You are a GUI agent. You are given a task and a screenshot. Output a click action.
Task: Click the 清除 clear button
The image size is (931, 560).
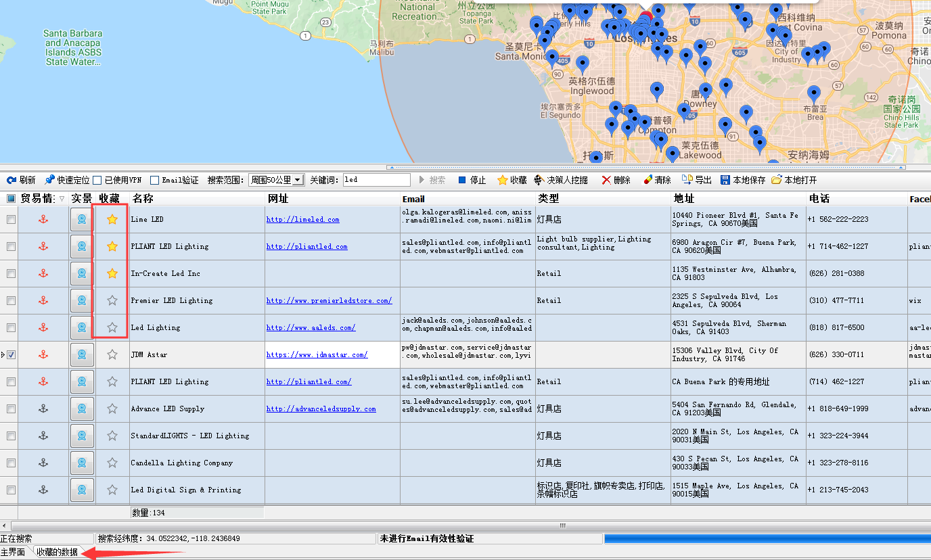pos(656,181)
